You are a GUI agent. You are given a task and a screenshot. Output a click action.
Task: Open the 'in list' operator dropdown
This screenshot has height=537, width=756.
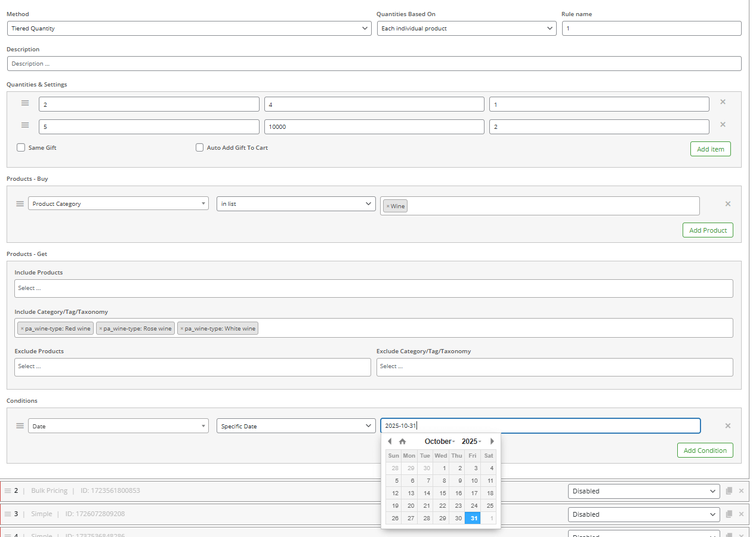pos(296,203)
